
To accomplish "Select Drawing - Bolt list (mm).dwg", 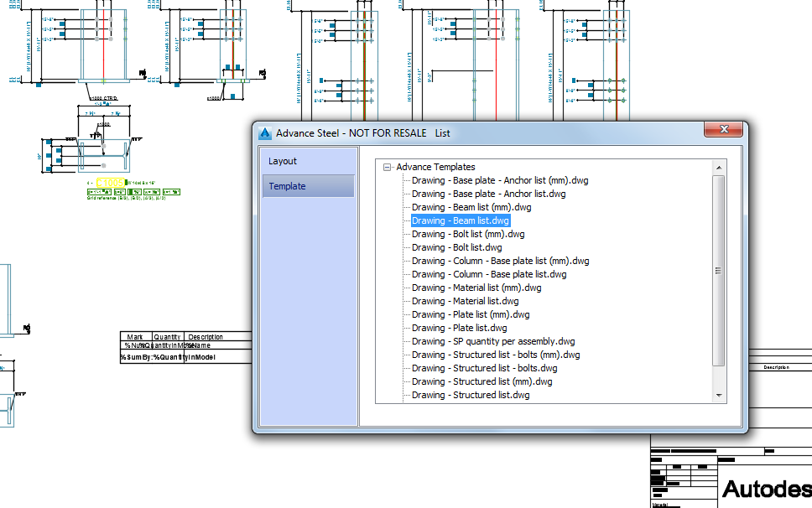I will (467, 235).
